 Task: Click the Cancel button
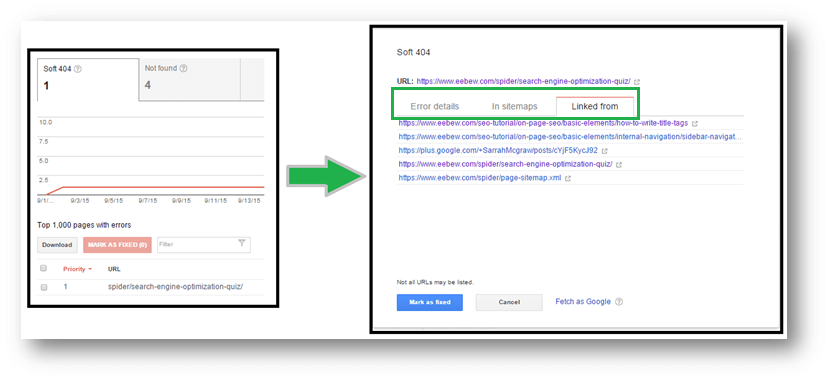509,302
